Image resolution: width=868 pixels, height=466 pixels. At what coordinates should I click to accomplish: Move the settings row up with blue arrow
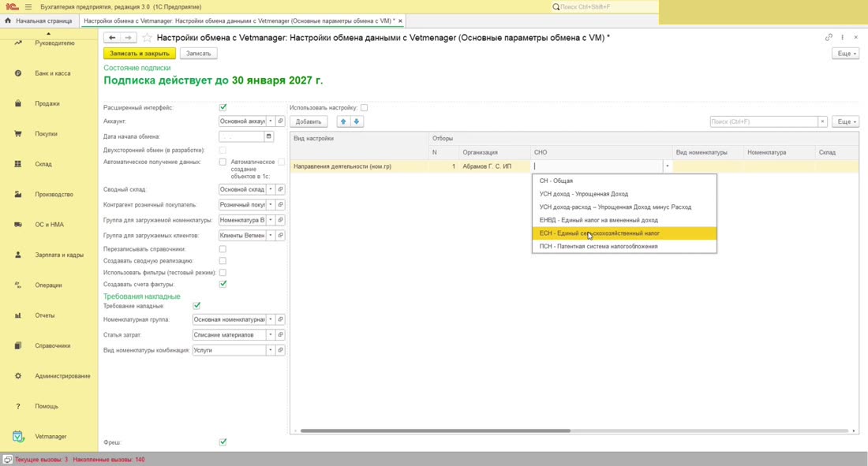(x=343, y=121)
